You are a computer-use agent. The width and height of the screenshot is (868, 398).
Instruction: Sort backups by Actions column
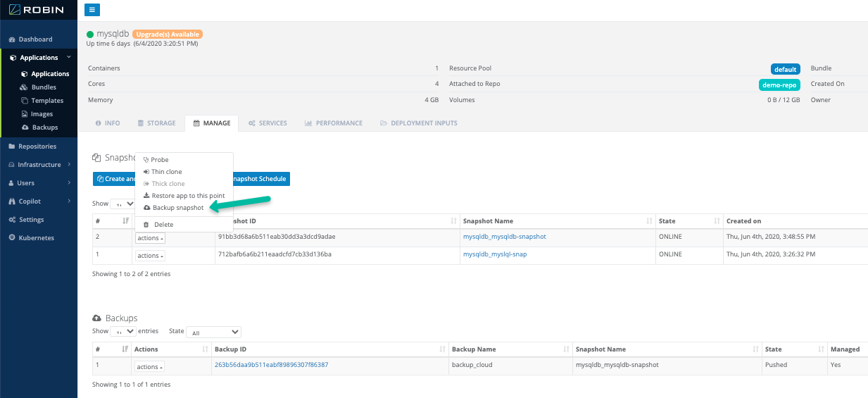[x=171, y=349]
